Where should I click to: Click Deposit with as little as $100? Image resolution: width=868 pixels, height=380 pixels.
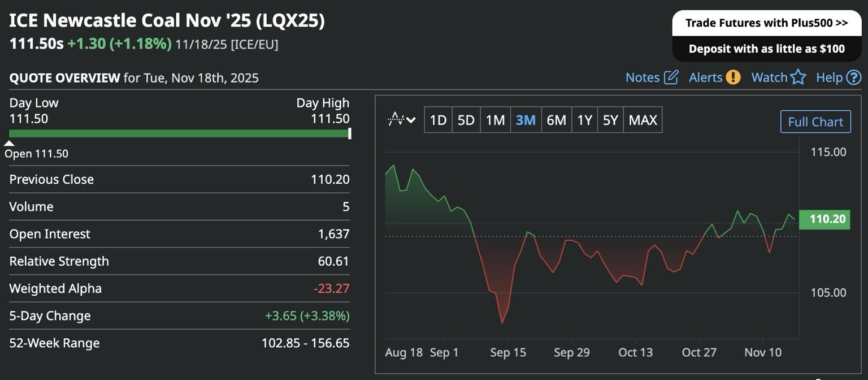(x=766, y=49)
